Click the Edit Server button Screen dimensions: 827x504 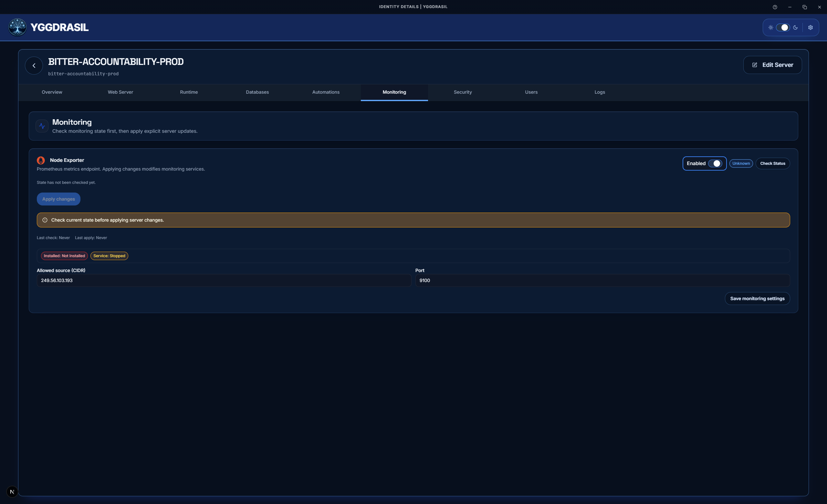tap(772, 65)
